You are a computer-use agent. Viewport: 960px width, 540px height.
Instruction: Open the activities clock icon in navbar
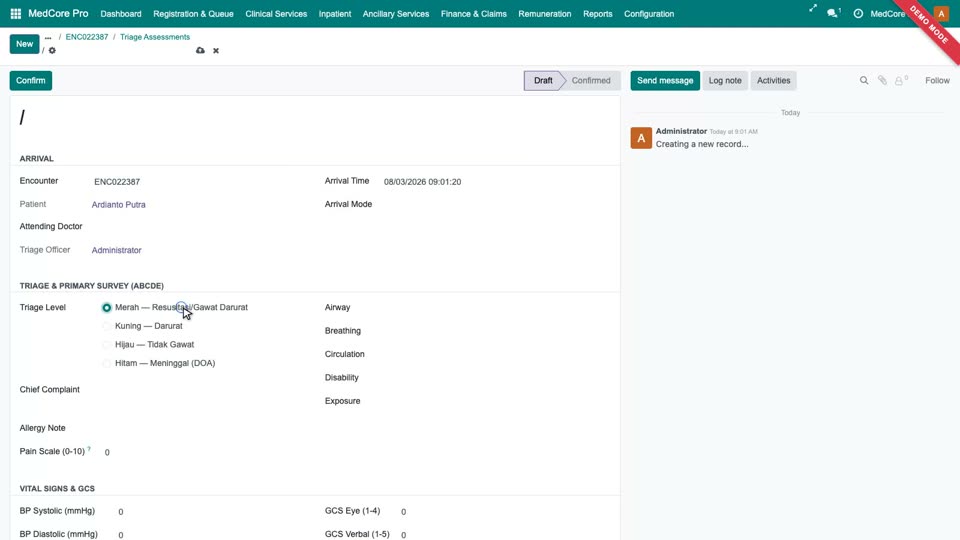858,13
